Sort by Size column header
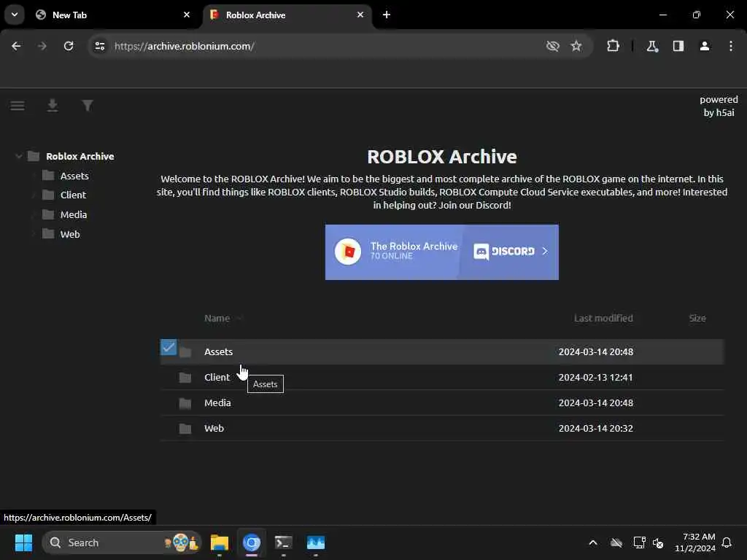 [697, 318]
